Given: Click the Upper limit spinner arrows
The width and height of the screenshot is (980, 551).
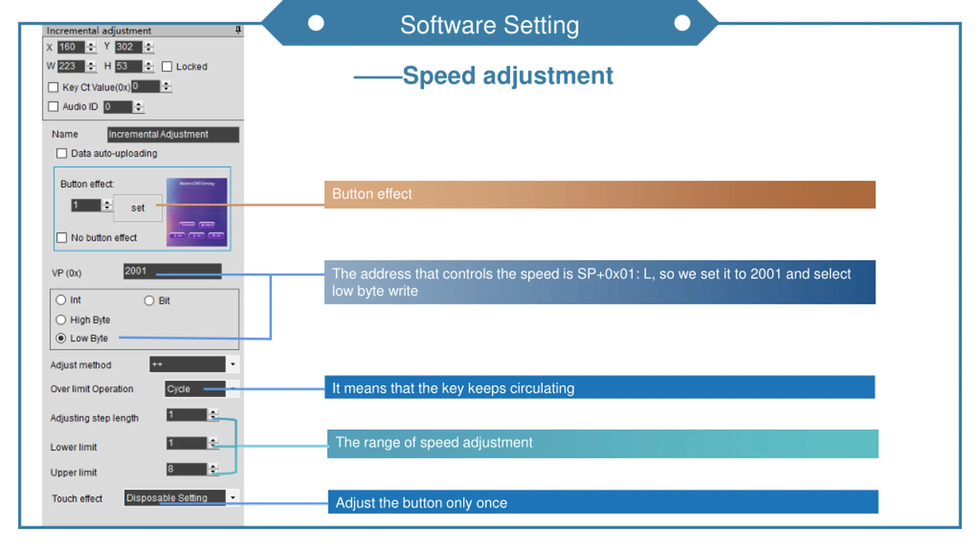Looking at the screenshot, I should pyautogui.click(x=213, y=469).
